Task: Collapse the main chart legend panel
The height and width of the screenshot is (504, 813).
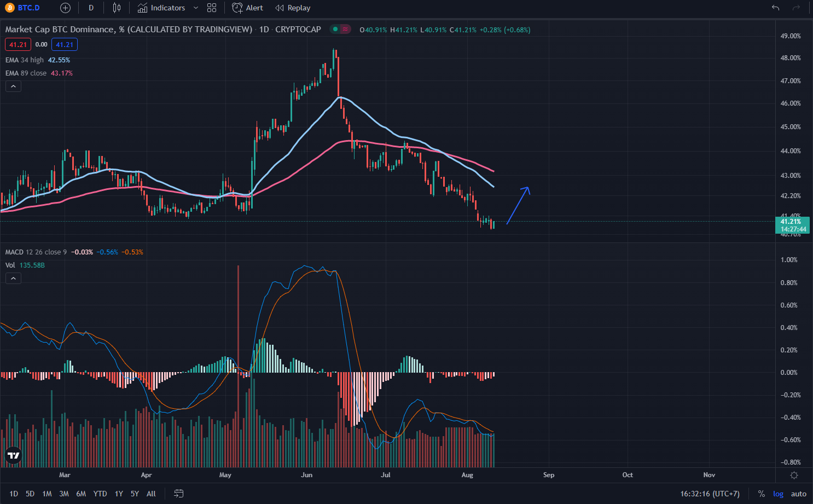Action: 13,86
